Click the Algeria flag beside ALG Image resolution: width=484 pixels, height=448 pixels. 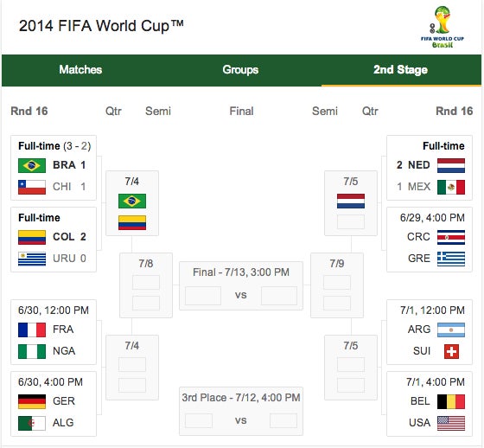point(32,423)
